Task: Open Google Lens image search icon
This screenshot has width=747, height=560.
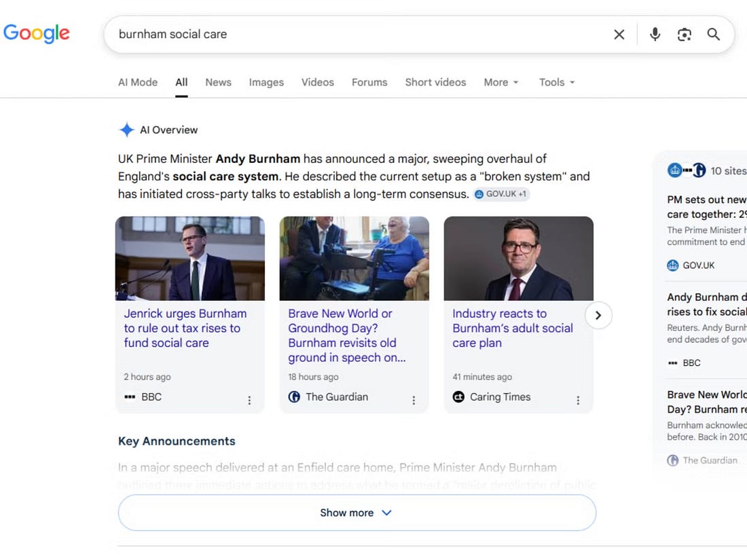Action: [x=684, y=35]
